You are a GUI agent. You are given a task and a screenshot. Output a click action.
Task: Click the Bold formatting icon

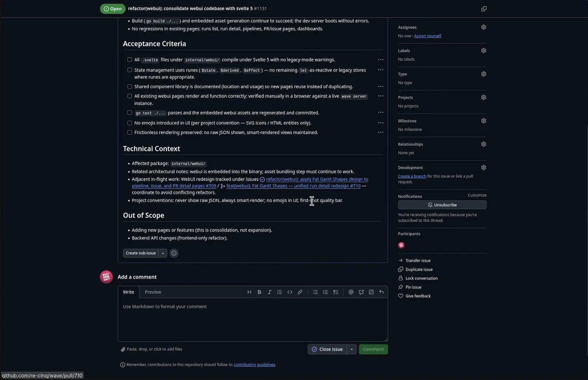coord(259,292)
